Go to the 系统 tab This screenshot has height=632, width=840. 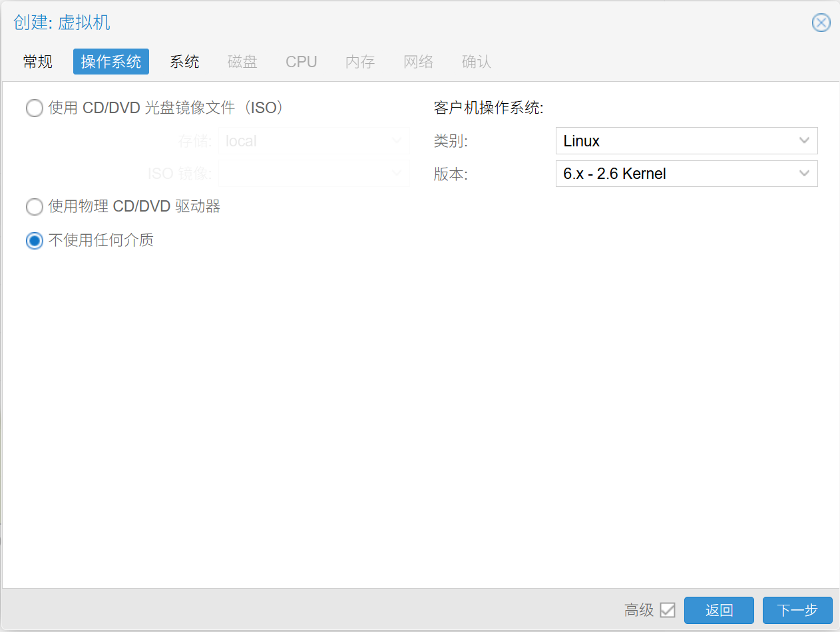pos(184,62)
